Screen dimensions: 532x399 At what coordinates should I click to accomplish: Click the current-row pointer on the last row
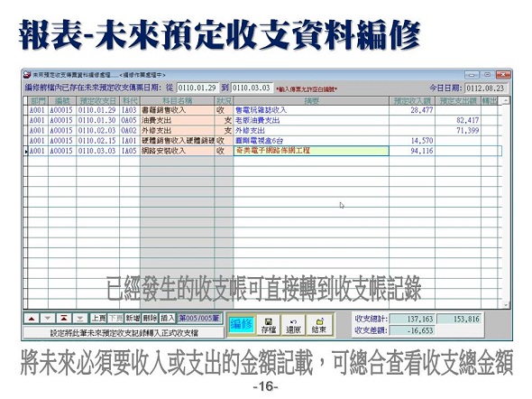(26, 152)
